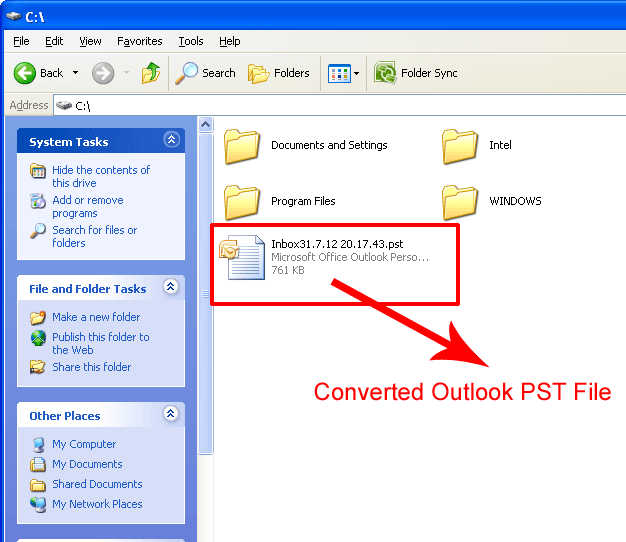Screen dimensions: 626x542
Task: Open the Edit menu
Action: point(54,41)
